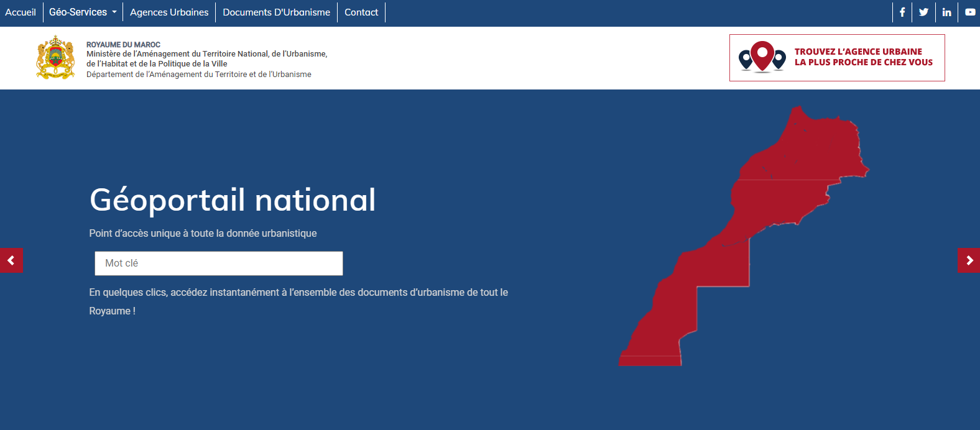Open the YouTube channel icon

(x=969, y=12)
